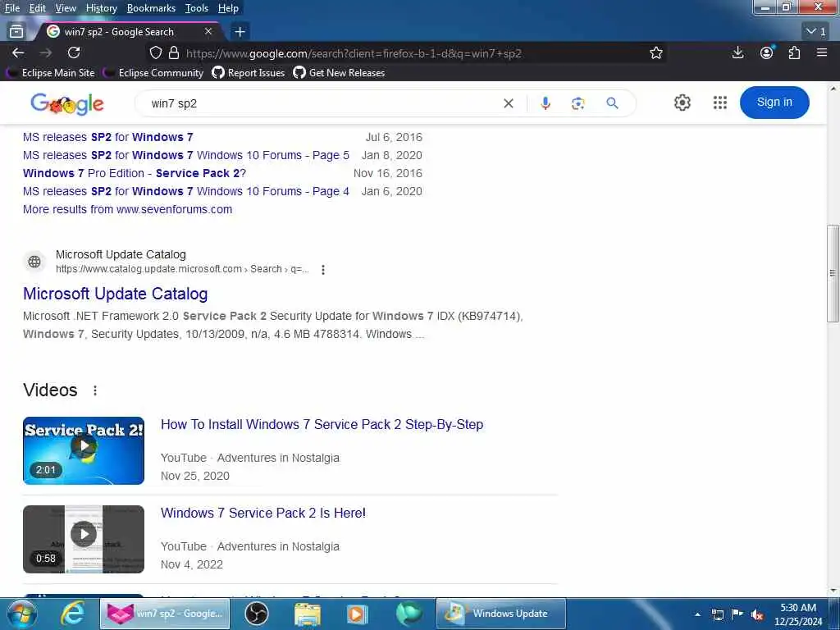Launch Internet Explorer from the taskbar

point(72,614)
